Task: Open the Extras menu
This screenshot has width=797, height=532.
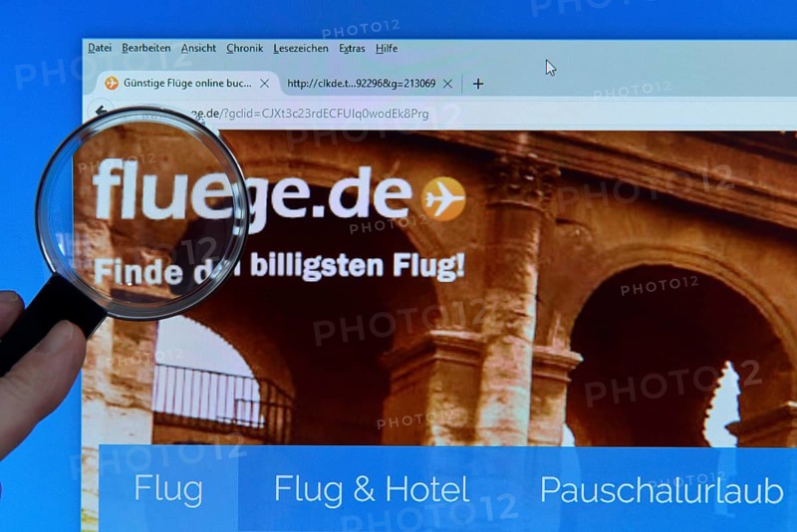Action: [352, 49]
